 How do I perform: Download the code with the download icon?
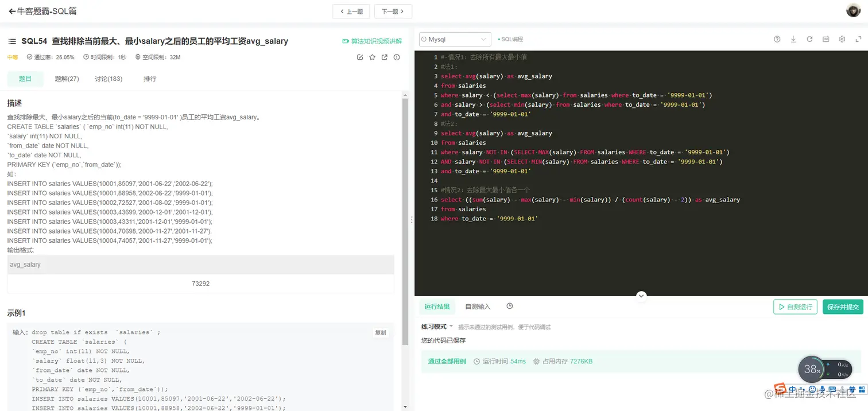click(x=793, y=39)
